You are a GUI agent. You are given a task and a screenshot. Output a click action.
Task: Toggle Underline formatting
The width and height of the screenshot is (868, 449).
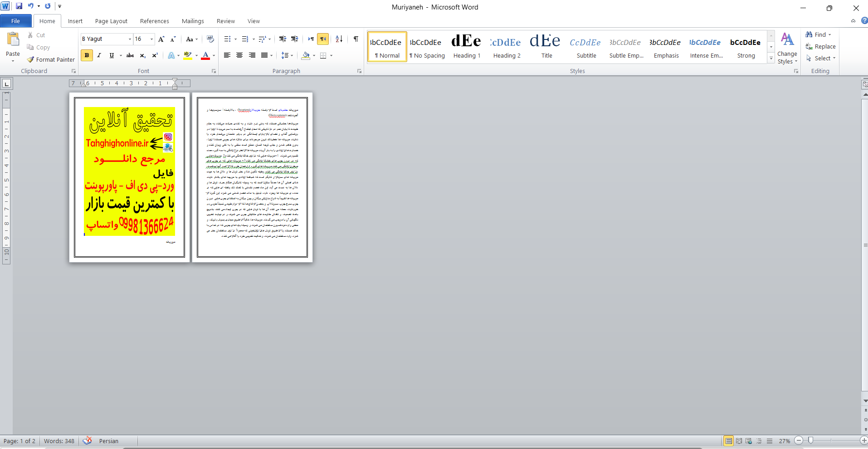coord(112,55)
